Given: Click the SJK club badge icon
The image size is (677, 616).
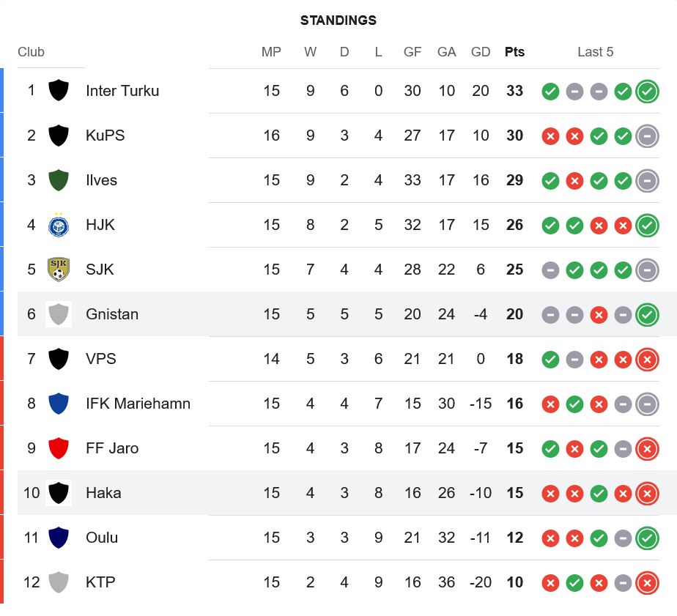Looking at the screenshot, I should point(59,270).
